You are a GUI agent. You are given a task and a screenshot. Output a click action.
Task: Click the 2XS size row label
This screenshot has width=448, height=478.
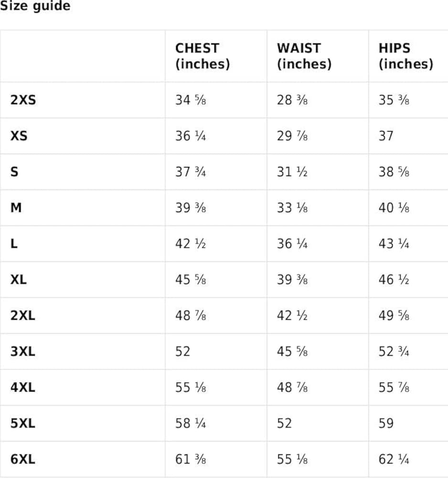23,100
